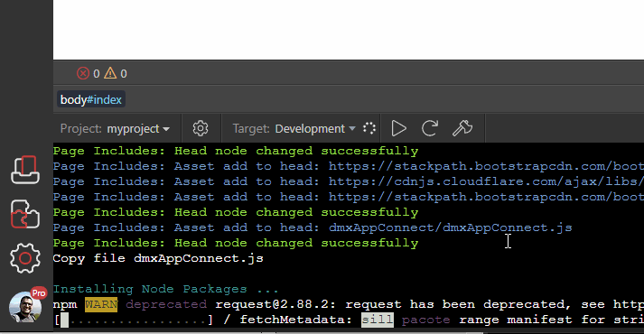Click the yellow warning triangle icon
This screenshot has width=644, height=334.
[x=110, y=73]
